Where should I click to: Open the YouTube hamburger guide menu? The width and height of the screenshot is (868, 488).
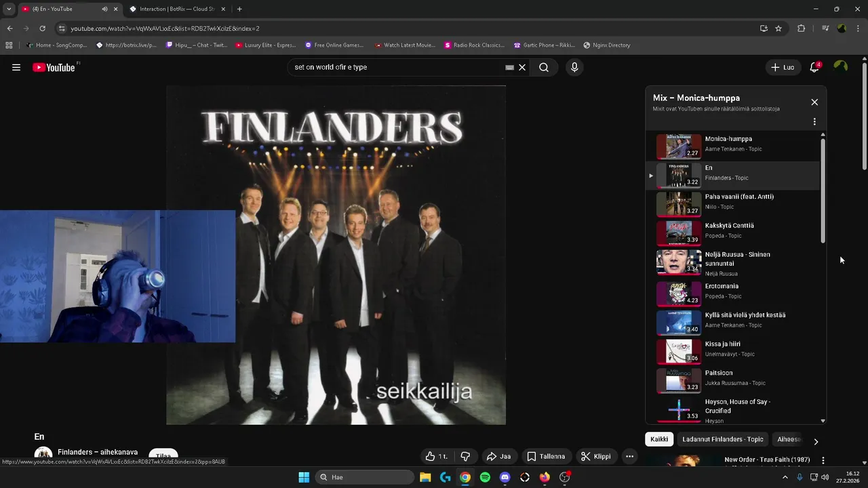[16, 67]
